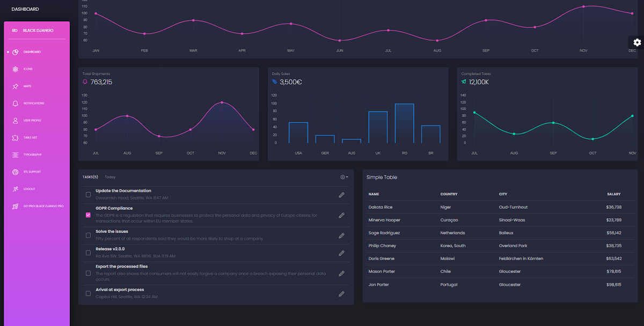
Task: Uncheck the GDPR Compliance task
Action: point(88,215)
